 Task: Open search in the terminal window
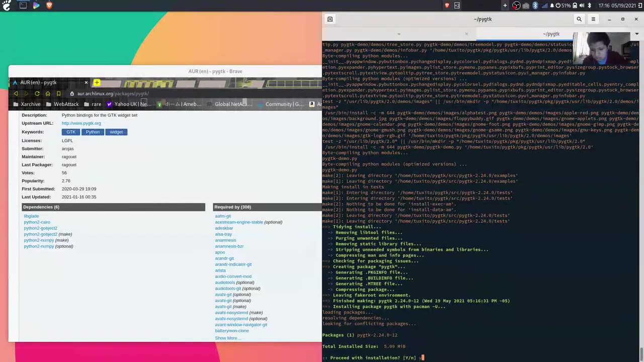click(579, 19)
